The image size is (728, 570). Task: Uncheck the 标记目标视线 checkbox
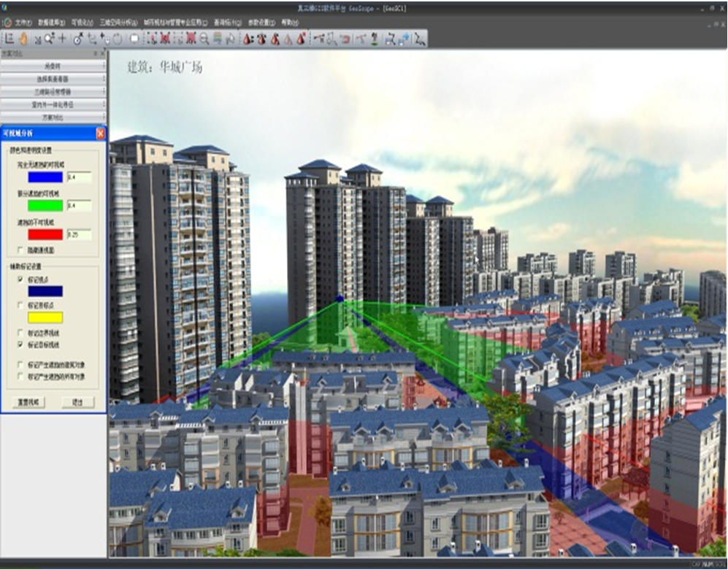pyautogui.click(x=20, y=344)
